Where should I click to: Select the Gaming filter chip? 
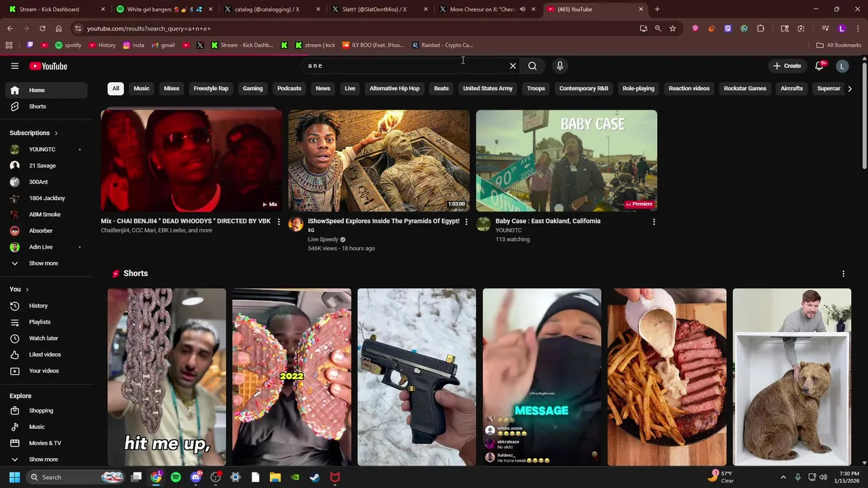(x=252, y=89)
